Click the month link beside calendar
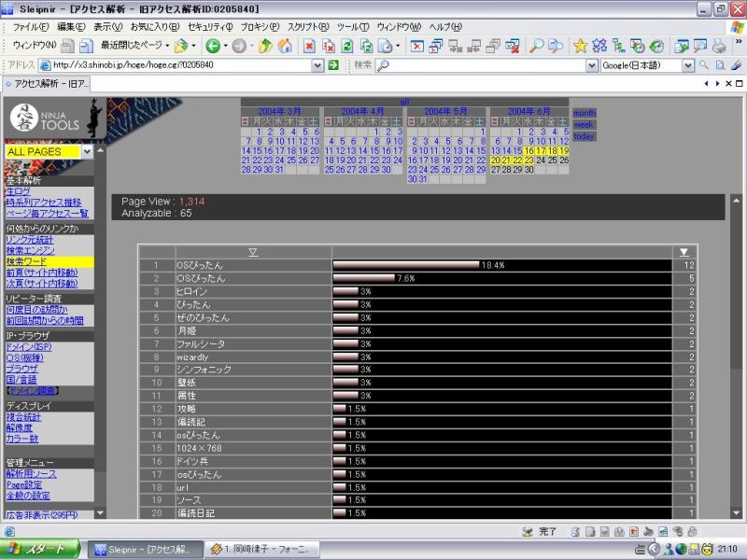The image size is (747, 560). (585, 113)
